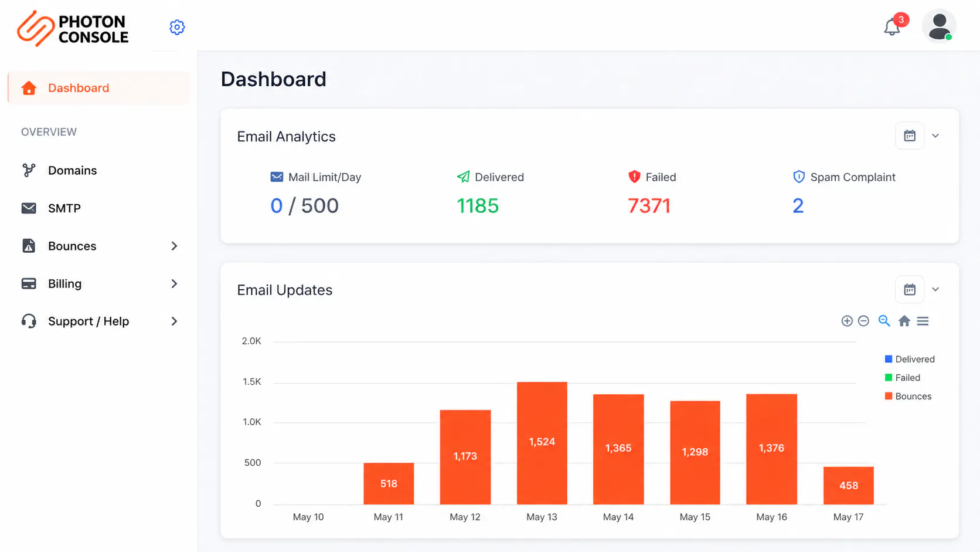Screen dimensions: 980x552
Task: Open the Billing menu item
Action: point(98,284)
